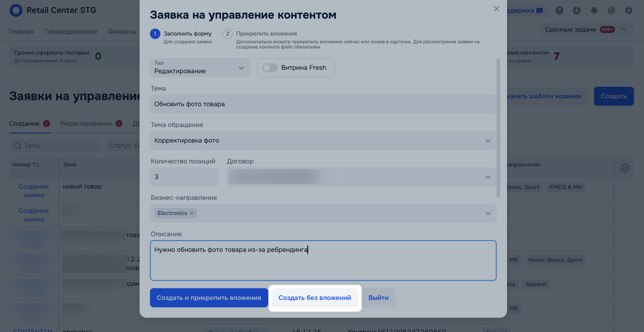The image size is (644, 332).
Task: Click Создать и прикрепить вложения button
Action: pos(209,298)
